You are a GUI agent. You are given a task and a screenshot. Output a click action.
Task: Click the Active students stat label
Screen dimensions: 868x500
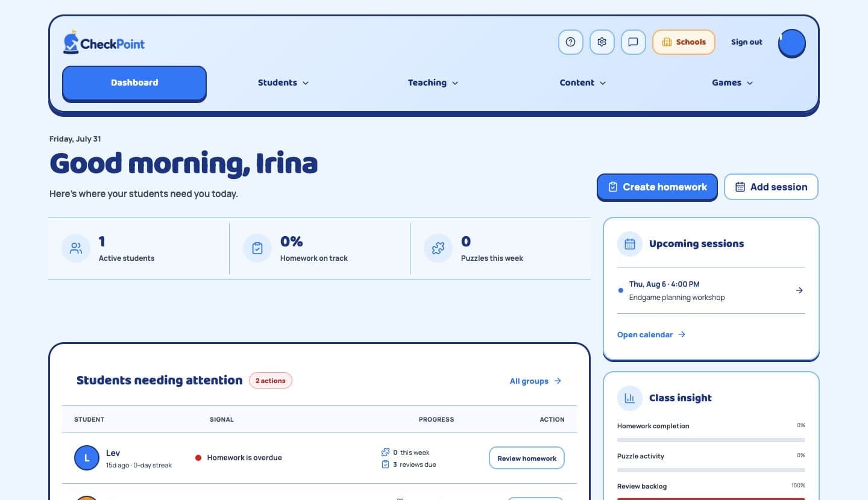tap(127, 258)
